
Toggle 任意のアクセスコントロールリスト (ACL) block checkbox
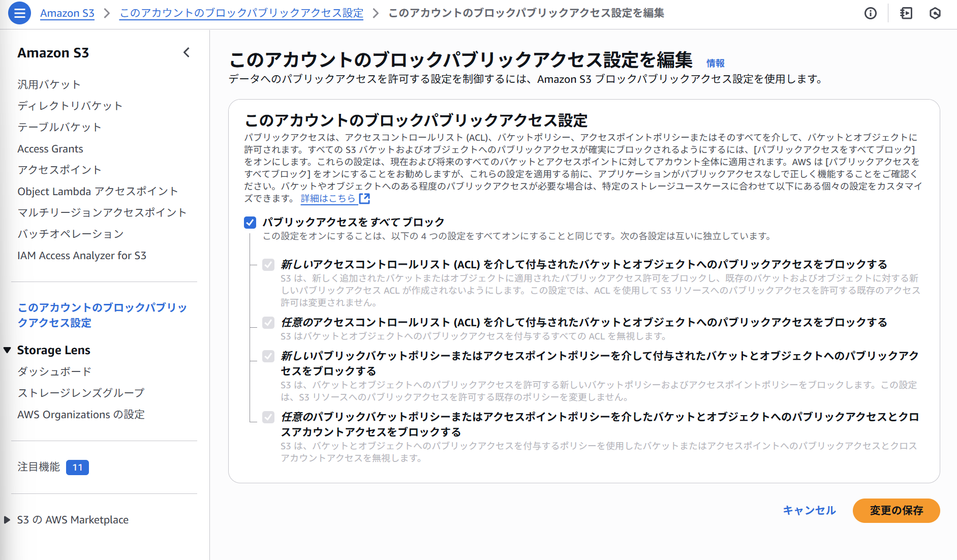(x=268, y=323)
